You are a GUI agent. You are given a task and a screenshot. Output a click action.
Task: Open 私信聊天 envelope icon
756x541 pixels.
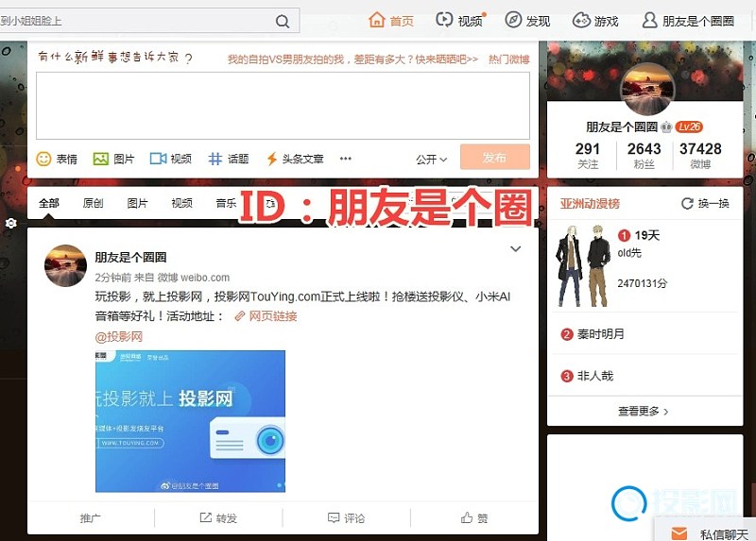pos(679,533)
